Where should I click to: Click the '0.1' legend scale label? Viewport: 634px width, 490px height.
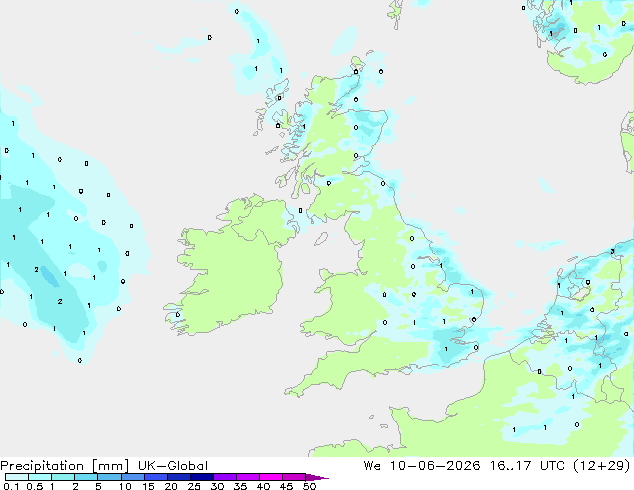coord(11,486)
